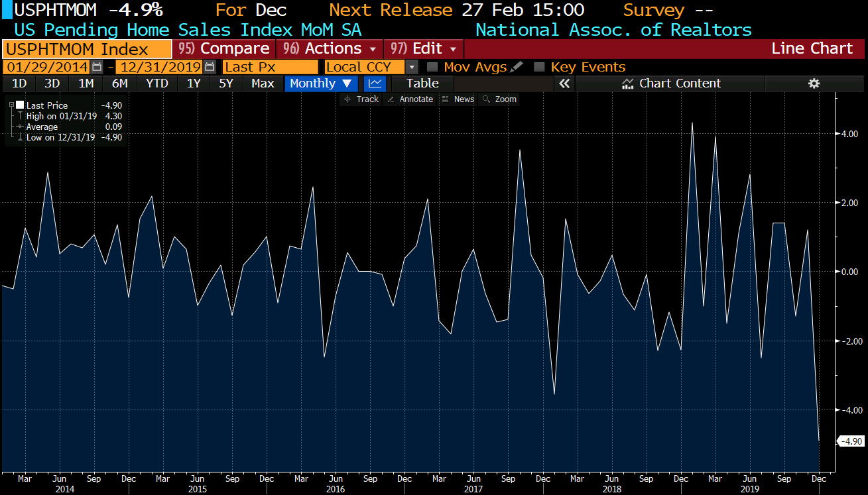Select the 6M range

point(120,83)
